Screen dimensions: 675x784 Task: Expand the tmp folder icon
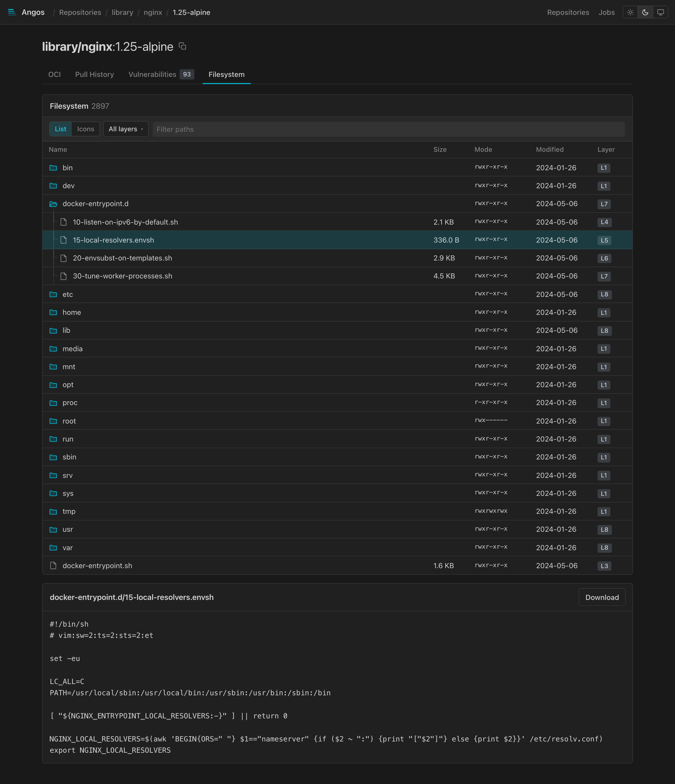[x=53, y=511]
